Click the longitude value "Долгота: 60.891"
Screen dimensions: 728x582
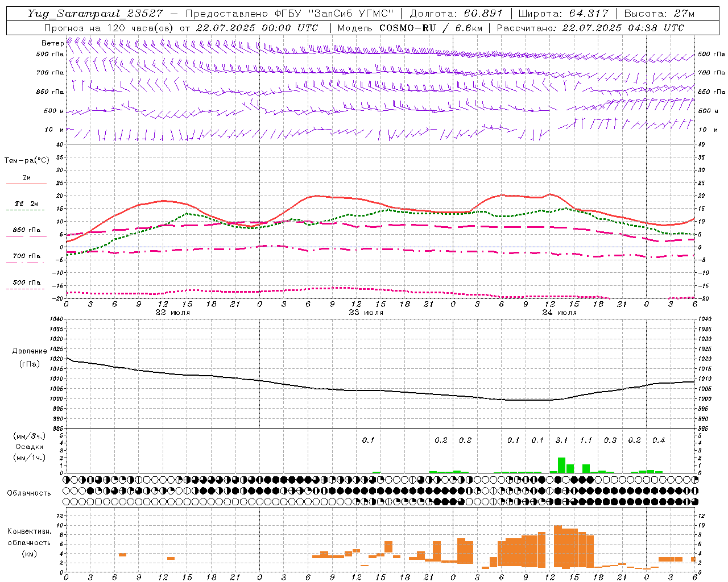456,14
